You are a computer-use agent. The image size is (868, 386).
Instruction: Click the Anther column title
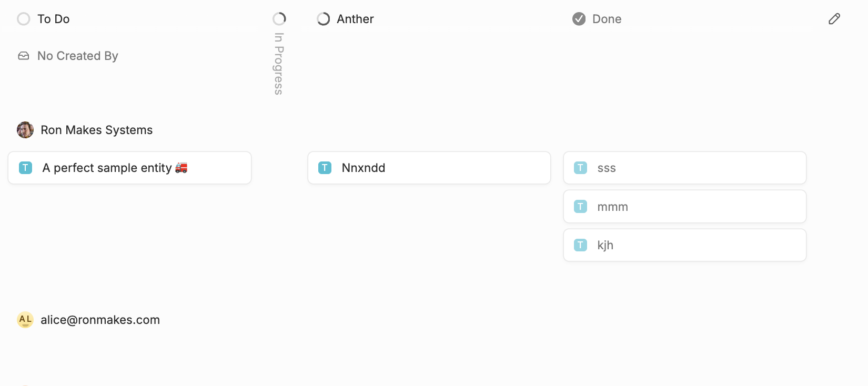point(355,19)
